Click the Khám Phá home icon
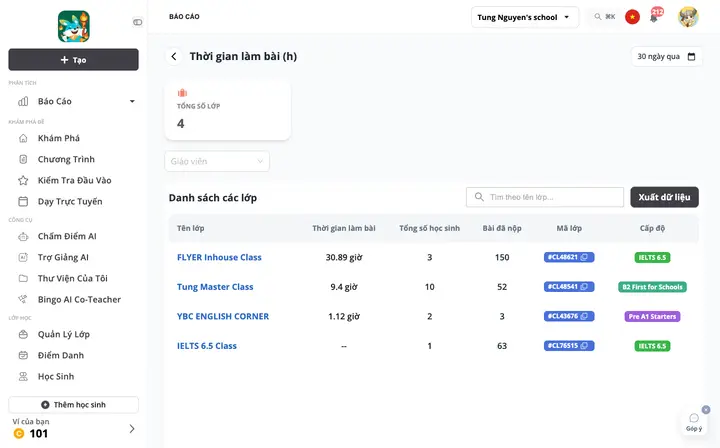Viewport: 720px width, 448px height. coord(23,138)
